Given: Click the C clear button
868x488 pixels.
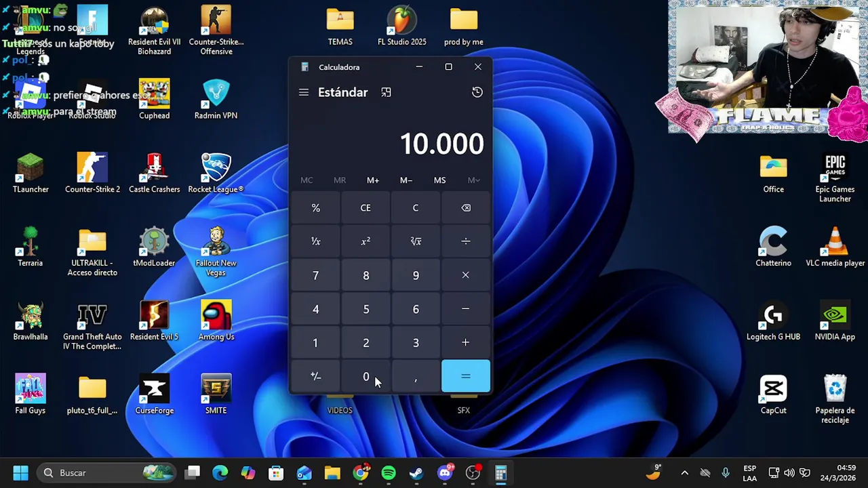Looking at the screenshot, I should click(416, 208).
